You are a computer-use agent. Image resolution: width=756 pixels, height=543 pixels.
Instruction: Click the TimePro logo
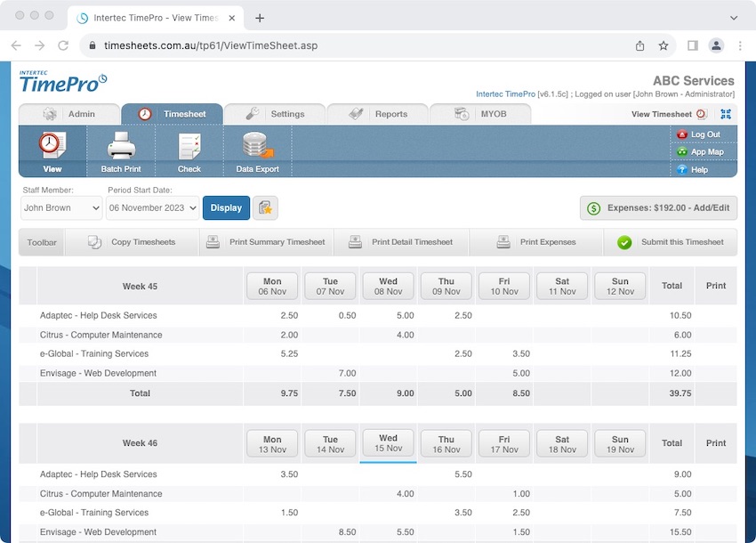click(x=63, y=82)
